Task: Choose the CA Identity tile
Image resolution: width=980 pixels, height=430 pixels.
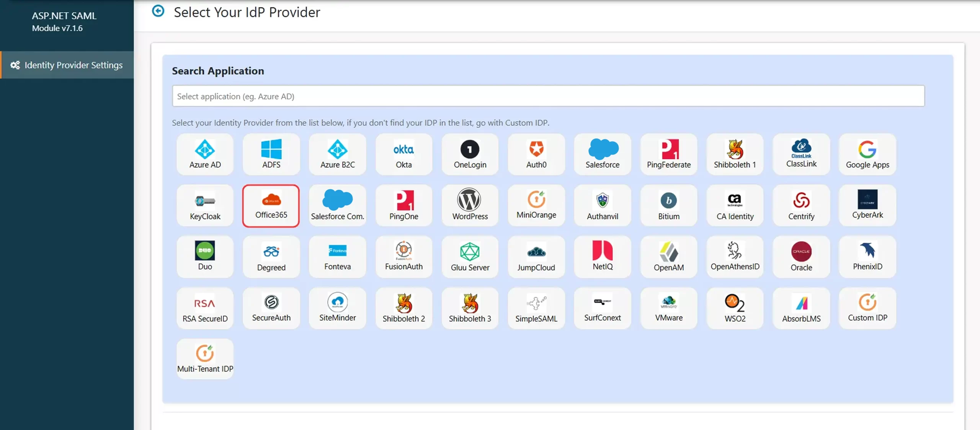Action: [x=735, y=206]
